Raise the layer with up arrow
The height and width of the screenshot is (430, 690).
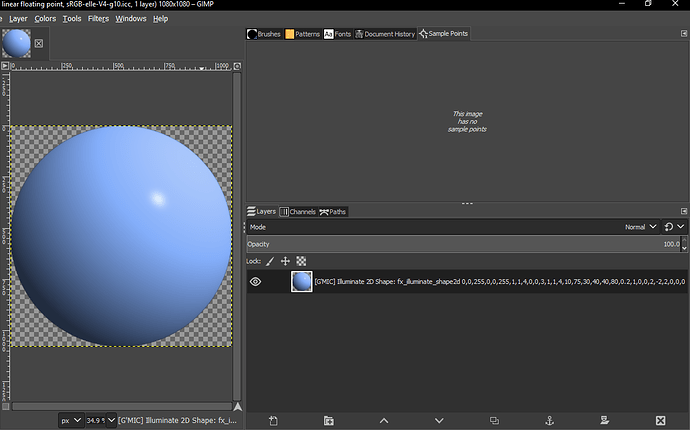[x=384, y=420]
